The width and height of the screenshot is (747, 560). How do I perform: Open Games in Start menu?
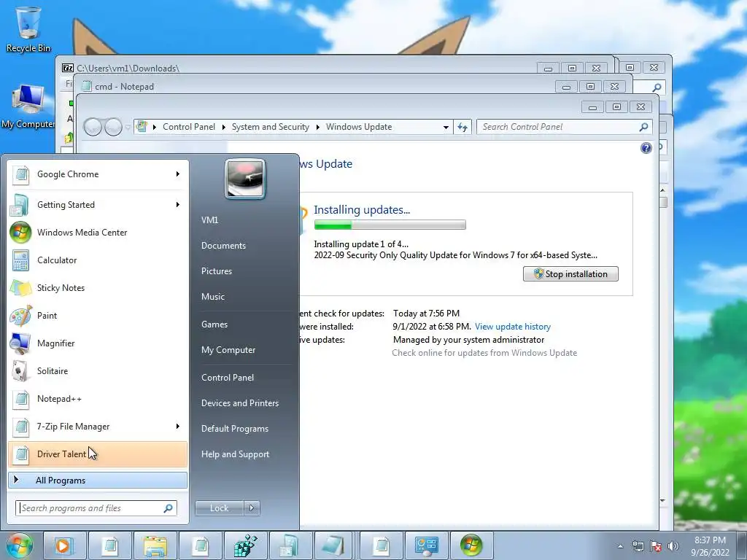click(214, 324)
